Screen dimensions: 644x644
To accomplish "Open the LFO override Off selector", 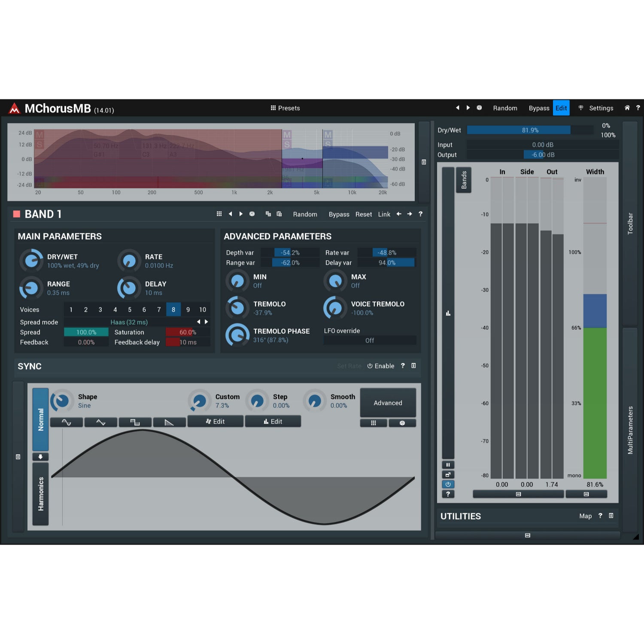I will click(370, 340).
